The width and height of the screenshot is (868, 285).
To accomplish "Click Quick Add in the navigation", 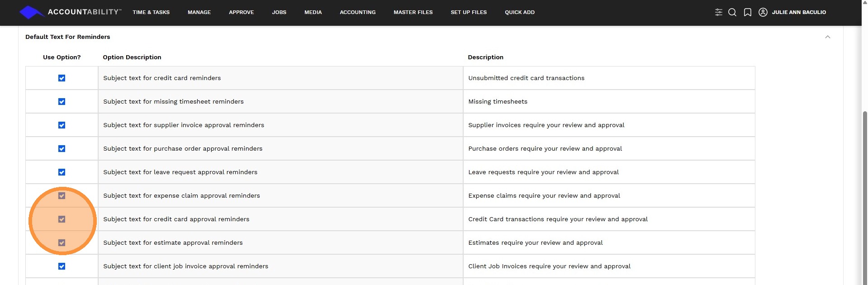I will coord(520,12).
